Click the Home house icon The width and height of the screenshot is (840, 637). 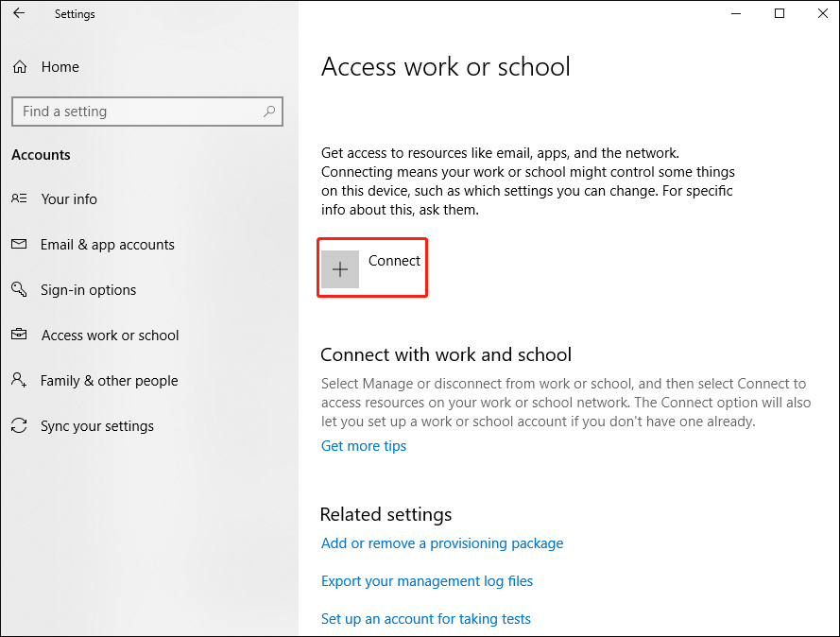[20, 66]
